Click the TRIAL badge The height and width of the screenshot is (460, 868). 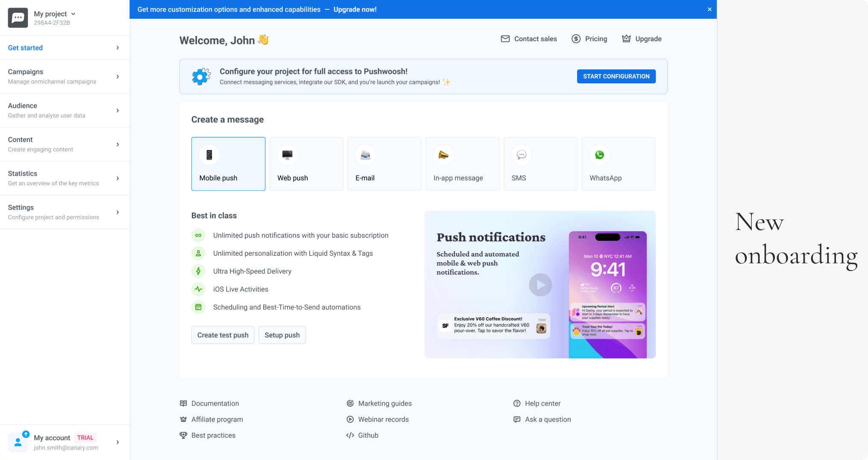pos(85,437)
